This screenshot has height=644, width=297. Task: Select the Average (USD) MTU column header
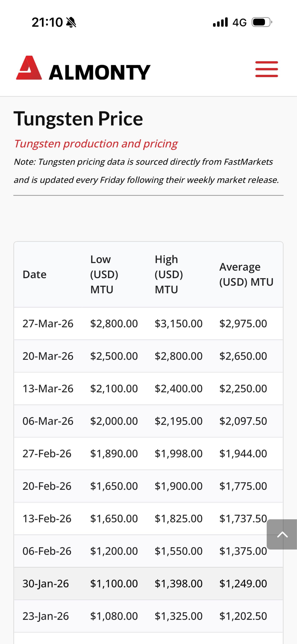coord(246,274)
